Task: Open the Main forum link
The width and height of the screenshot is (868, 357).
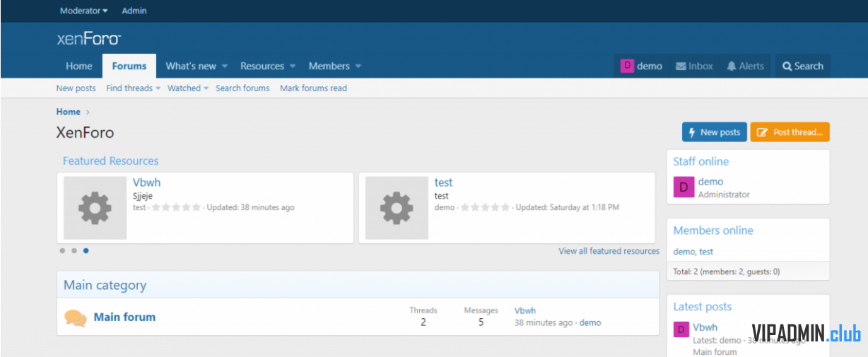Action: click(x=124, y=317)
